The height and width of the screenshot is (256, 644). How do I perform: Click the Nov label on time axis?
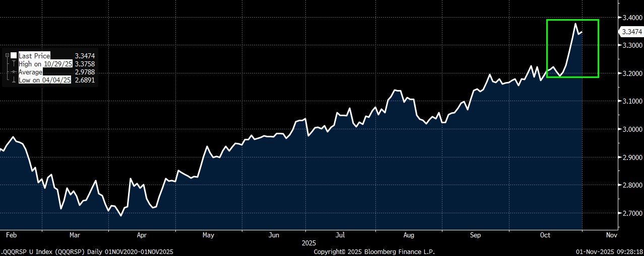pyautogui.click(x=611, y=235)
